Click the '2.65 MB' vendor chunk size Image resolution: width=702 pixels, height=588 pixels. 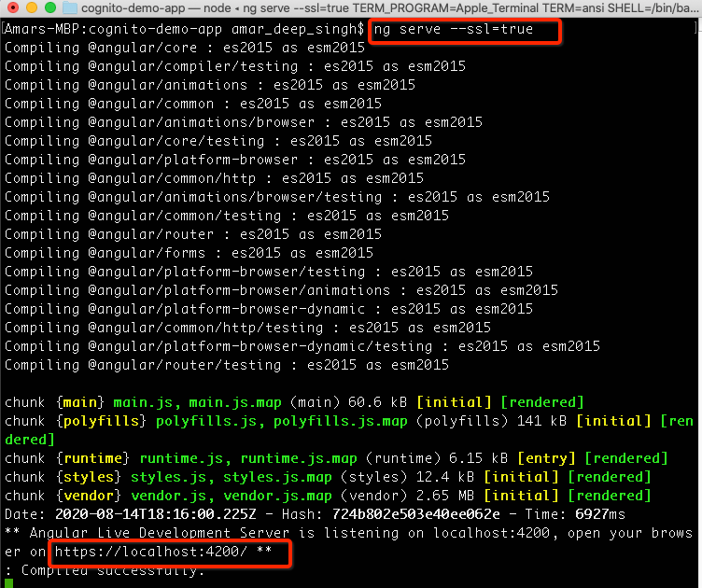(445, 497)
